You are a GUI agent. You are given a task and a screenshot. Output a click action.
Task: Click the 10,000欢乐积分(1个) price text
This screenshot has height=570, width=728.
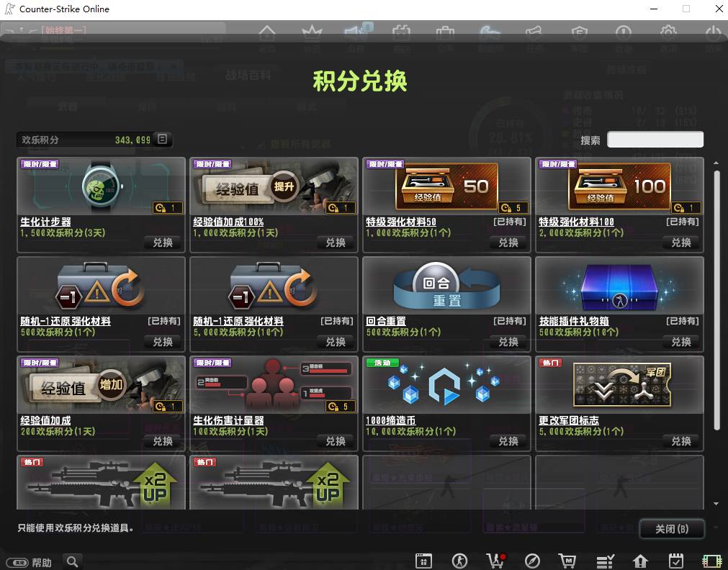coord(411,432)
